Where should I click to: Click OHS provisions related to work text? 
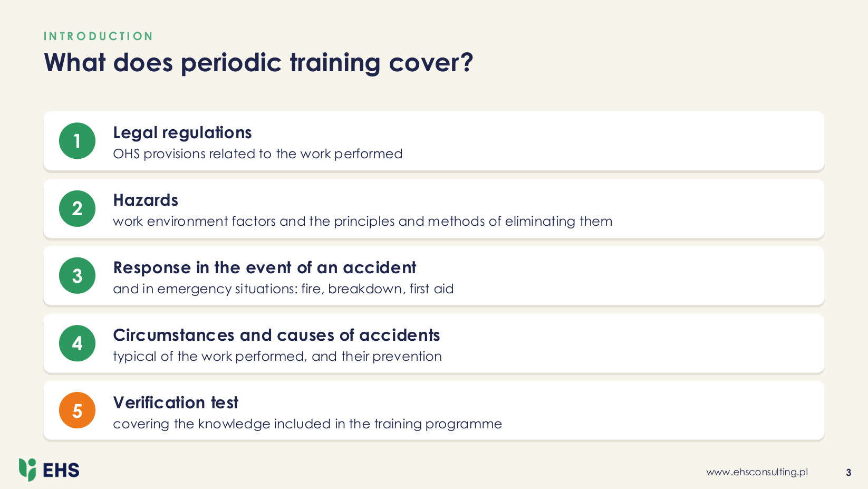tap(257, 154)
